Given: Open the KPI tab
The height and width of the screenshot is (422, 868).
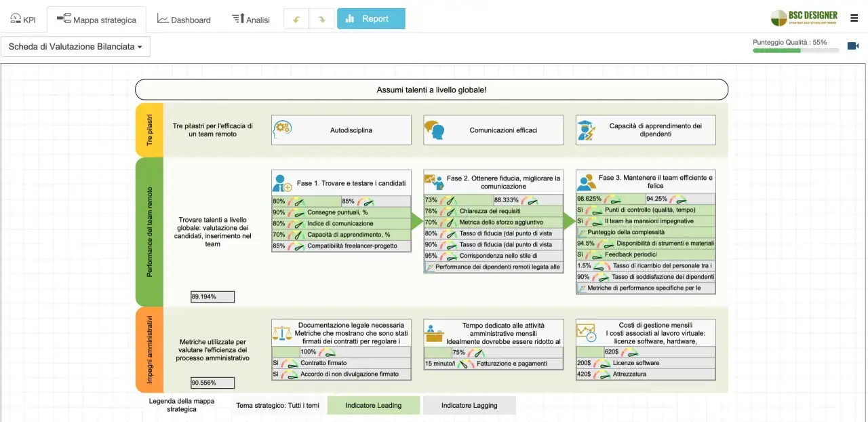Looking at the screenshot, I should [x=23, y=20].
